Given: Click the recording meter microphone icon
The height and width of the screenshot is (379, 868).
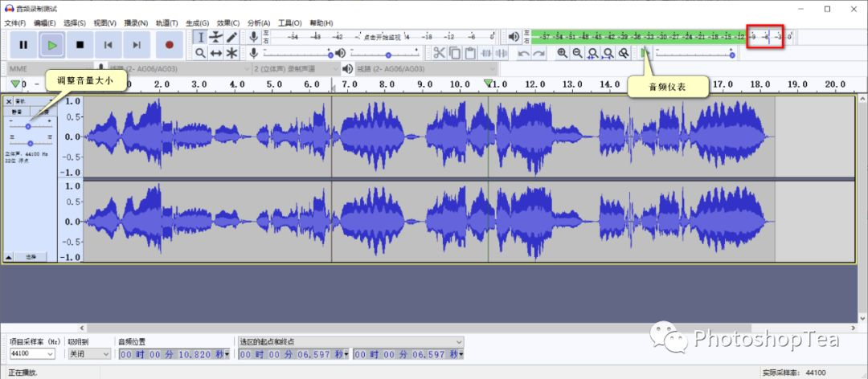Looking at the screenshot, I should (x=253, y=37).
